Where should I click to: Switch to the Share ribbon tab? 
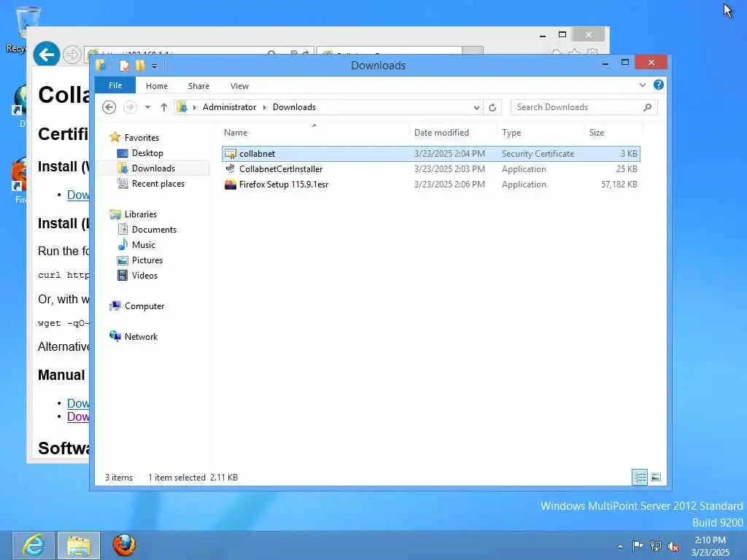[198, 86]
